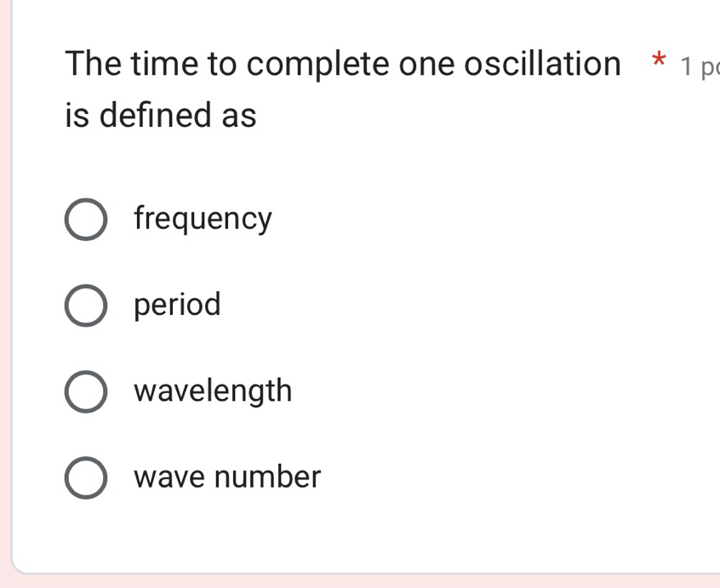Screen dimensions: 720x588
Task: Choose wavelength by clicking its label text
Action: (x=212, y=391)
